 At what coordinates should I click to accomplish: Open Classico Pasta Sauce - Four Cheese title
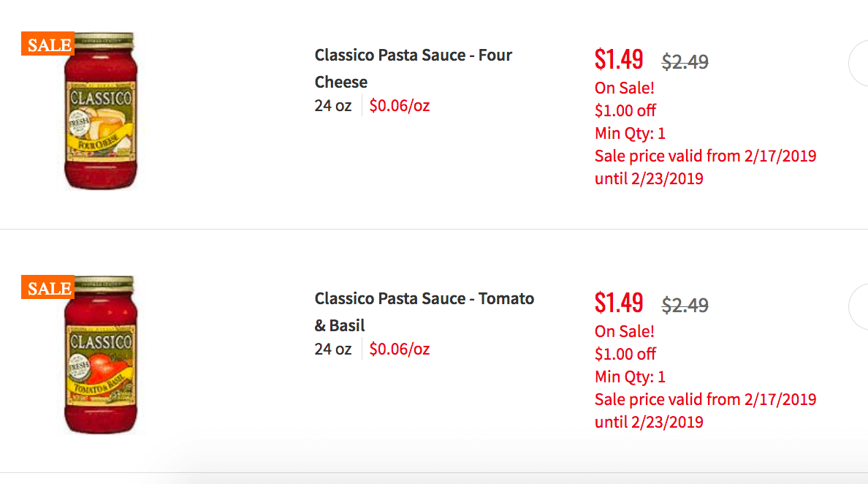(413, 68)
